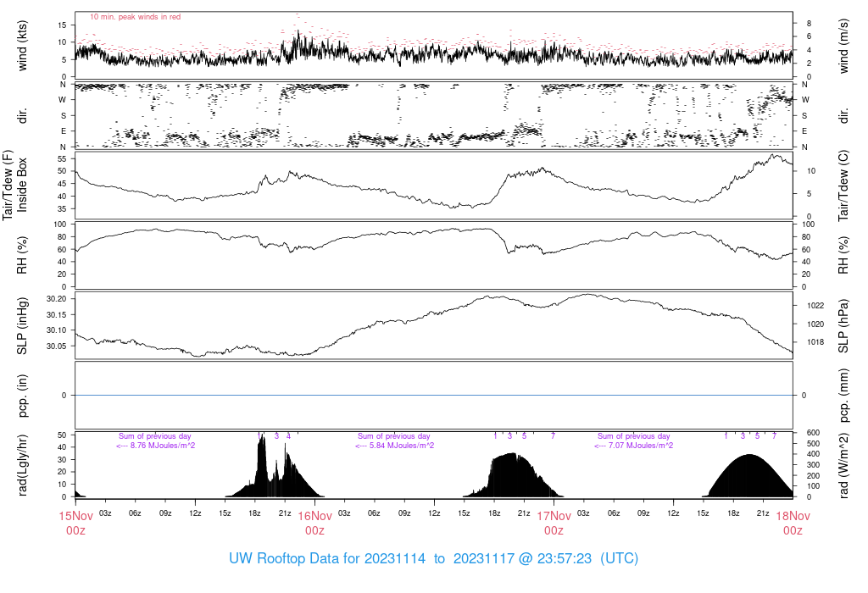Click the '5.84 MJoules/m^2' radiation sum text
The height and width of the screenshot is (593, 868).
(x=401, y=446)
